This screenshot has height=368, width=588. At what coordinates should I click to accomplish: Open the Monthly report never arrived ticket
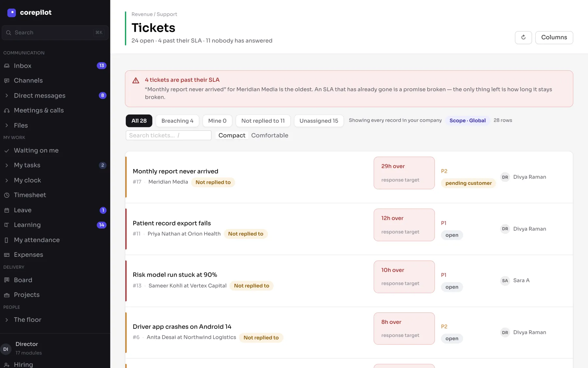[175, 171]
